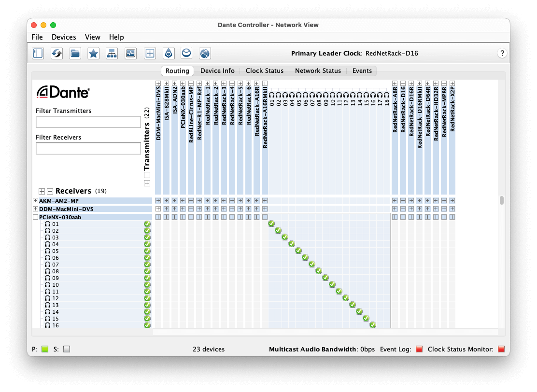Collapse the RedNetRack-A16RMkII transmitter column
This screenshot has width=537, height=392.
click(x=265, y=83)
